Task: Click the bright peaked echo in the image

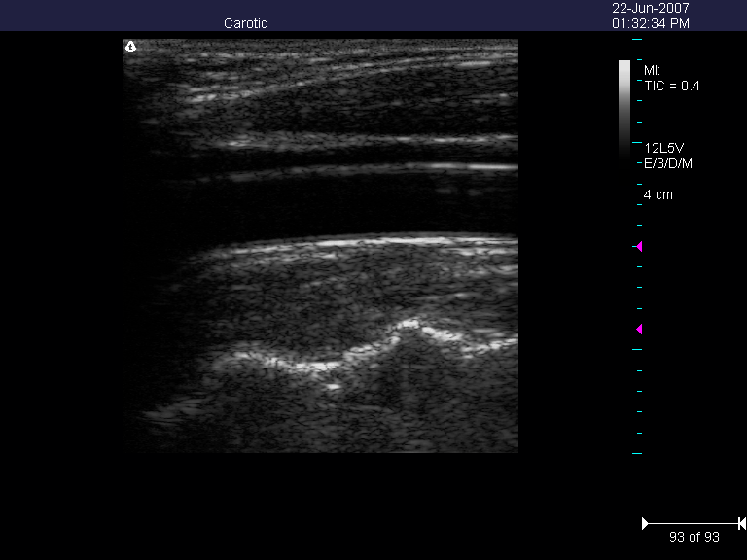Action: click(x=409, y=326)
